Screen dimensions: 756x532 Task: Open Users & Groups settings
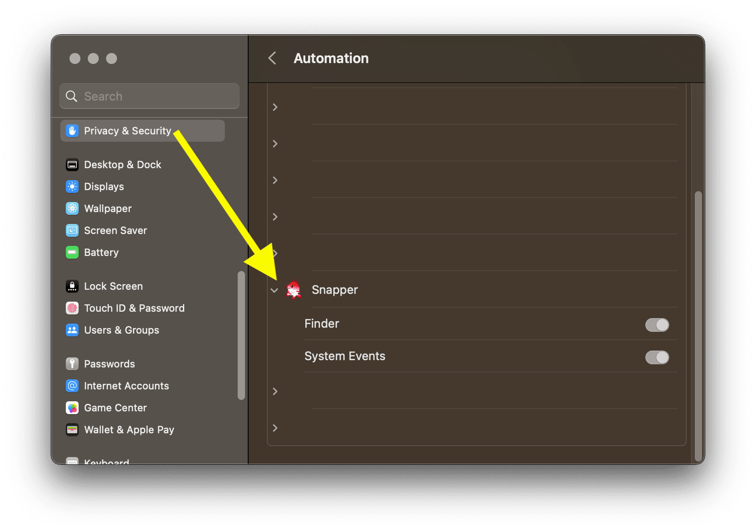pos(122,330)
